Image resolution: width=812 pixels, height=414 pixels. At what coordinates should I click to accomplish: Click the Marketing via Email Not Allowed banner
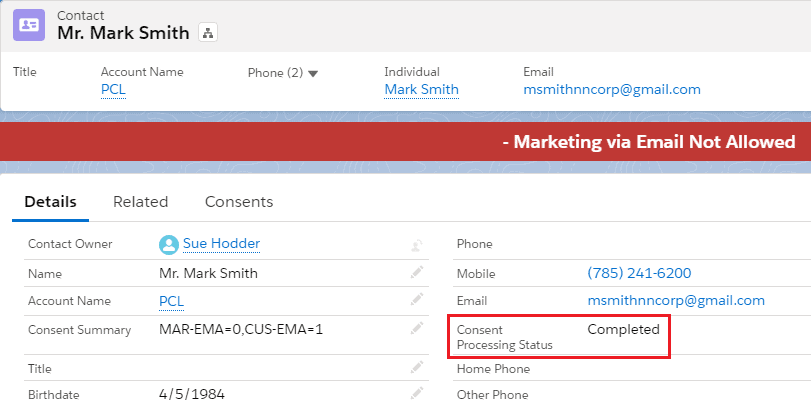click(406, 141)
